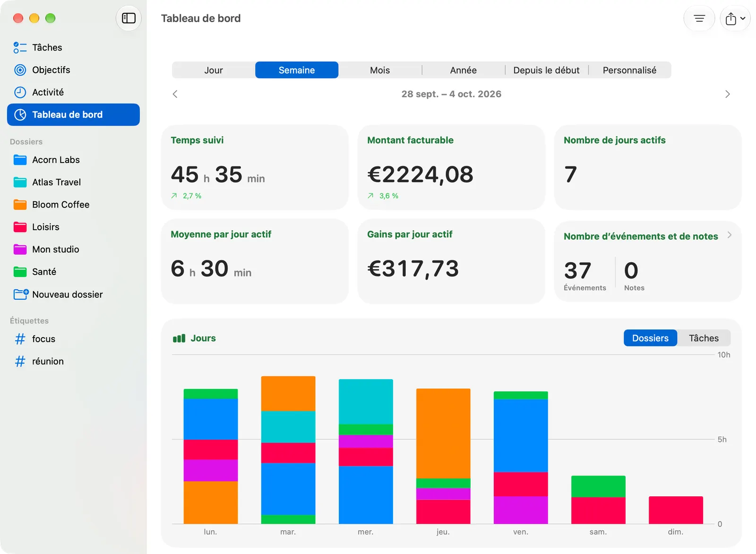Show chart by Tâches
The image size is (756, 554).
click(x=704, y=338)
